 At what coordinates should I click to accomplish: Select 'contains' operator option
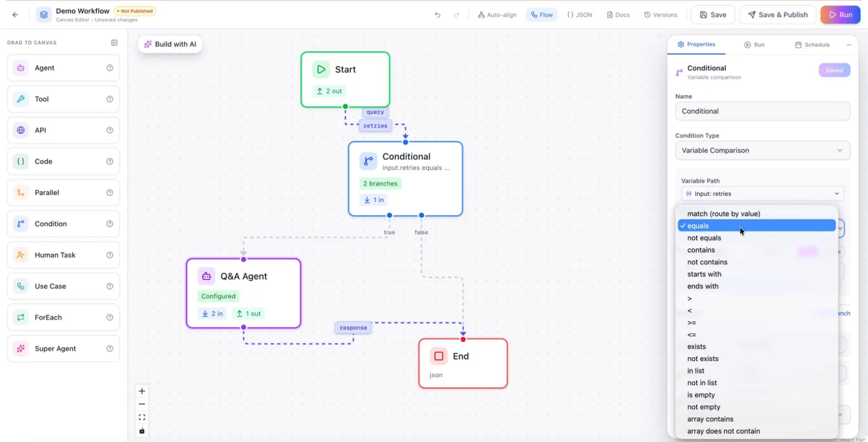(757, 250)
